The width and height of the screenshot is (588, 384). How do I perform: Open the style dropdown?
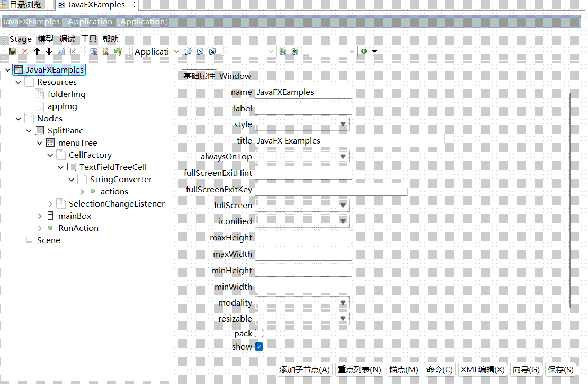pyautogui.click(x=302, y=124)
